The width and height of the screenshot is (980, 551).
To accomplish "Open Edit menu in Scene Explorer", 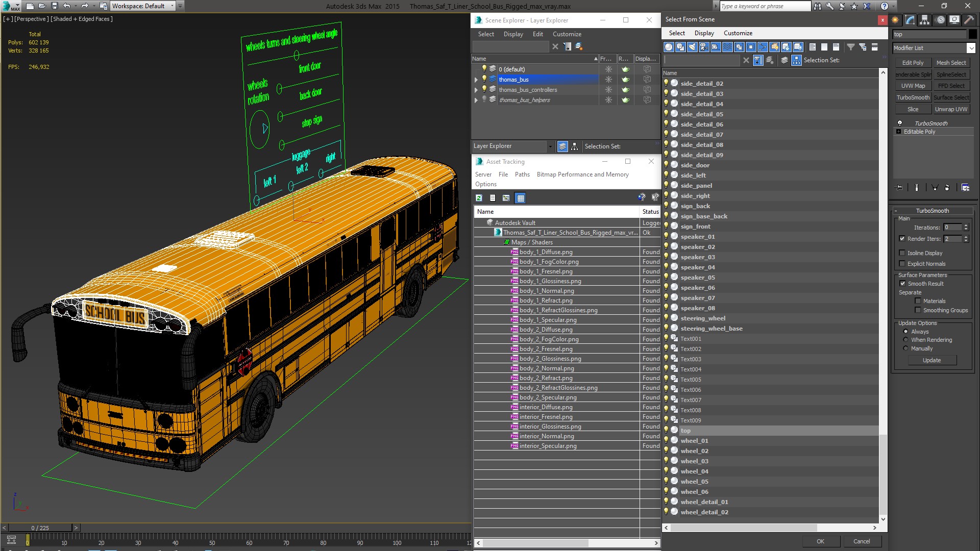I will (x=537, y=34).
